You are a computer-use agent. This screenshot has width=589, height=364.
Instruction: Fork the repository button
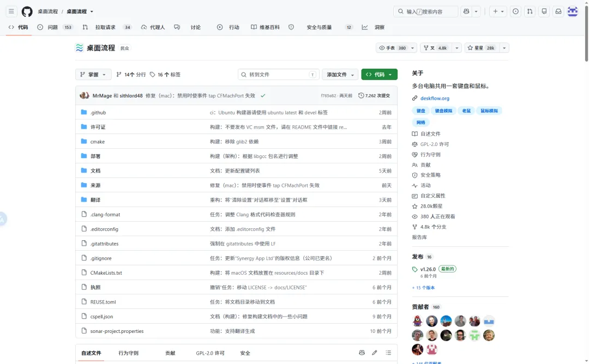(436, 47)
